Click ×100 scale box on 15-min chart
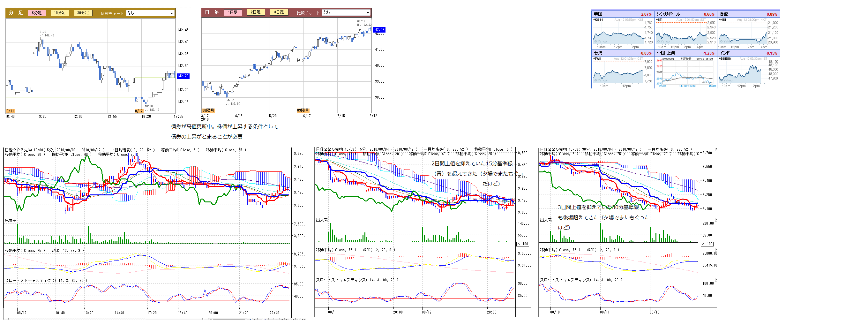 pos(523,244)
